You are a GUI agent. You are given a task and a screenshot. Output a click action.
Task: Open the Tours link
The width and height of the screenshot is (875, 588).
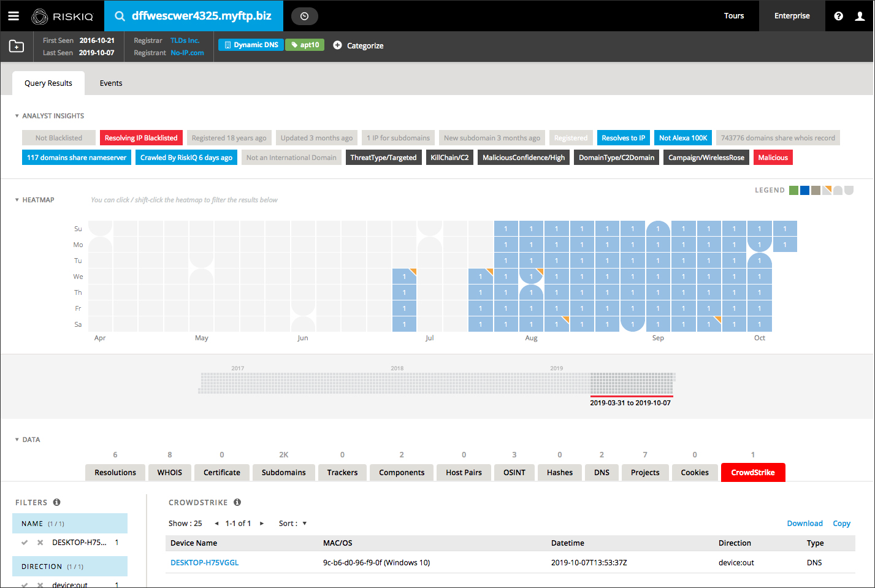[x=734, y=16]
